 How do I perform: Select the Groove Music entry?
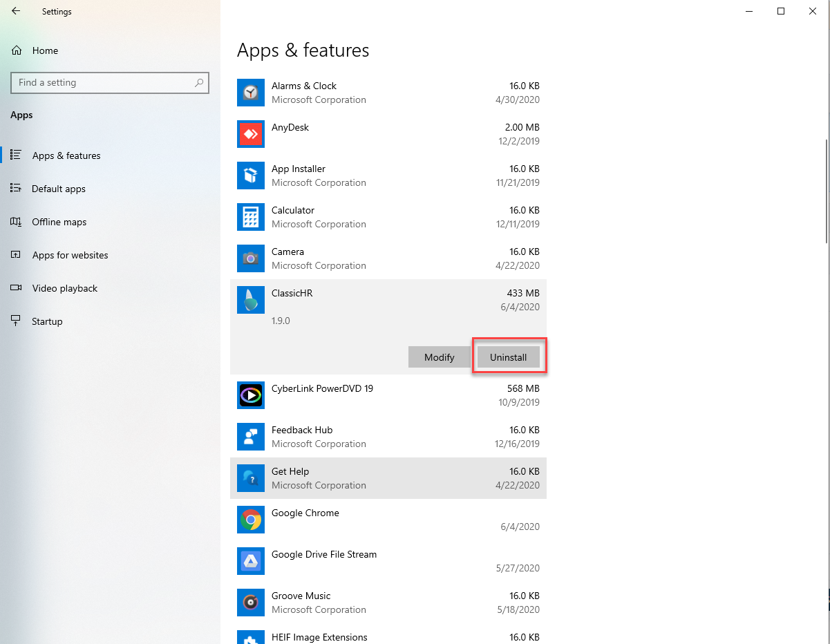coord(388,603)
